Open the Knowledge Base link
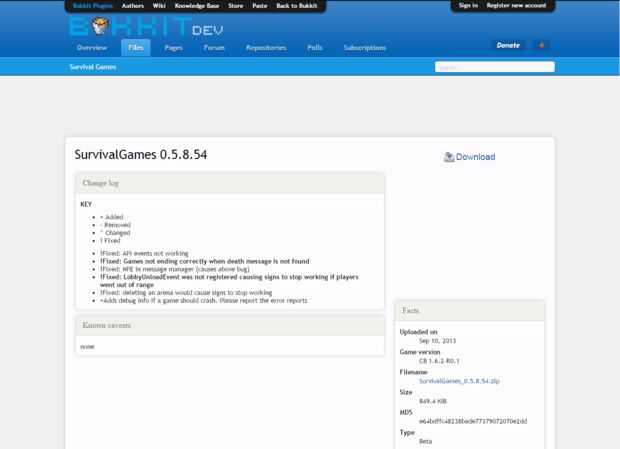This screenshot has height=449, width=620. [x=197, y=6]
